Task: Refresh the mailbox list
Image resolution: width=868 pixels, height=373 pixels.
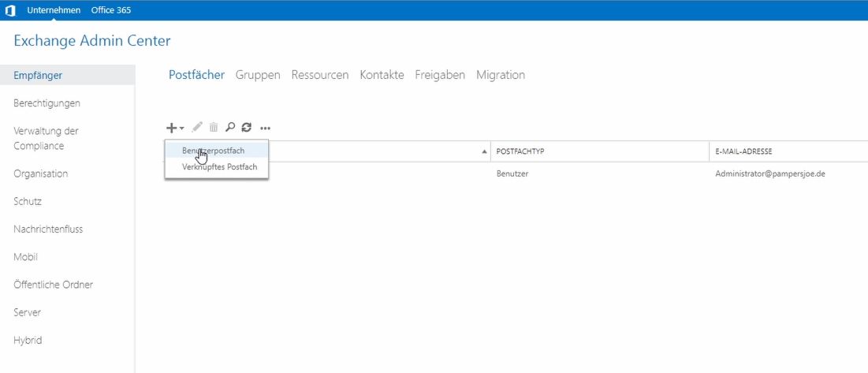Action: pyautogui.click(x=247, y=128)
